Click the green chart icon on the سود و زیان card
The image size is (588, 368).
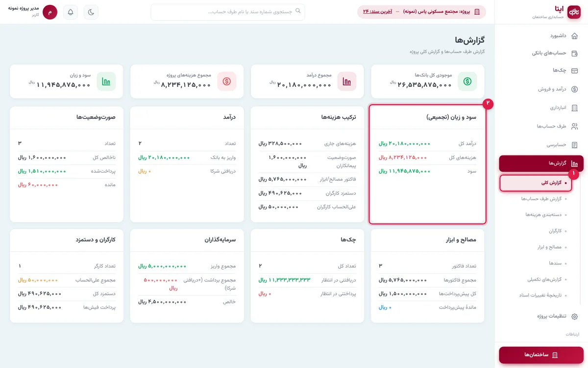tap(106, 81)
